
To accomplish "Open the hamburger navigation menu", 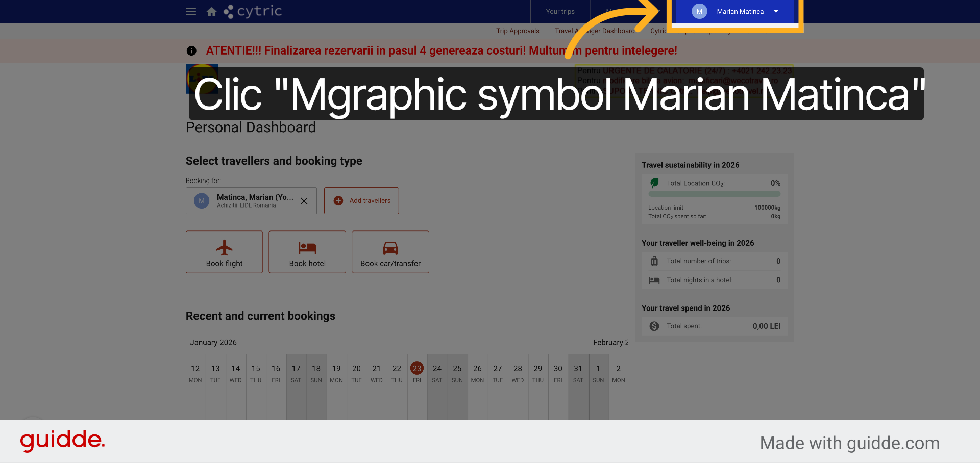I will click(191, 11).
